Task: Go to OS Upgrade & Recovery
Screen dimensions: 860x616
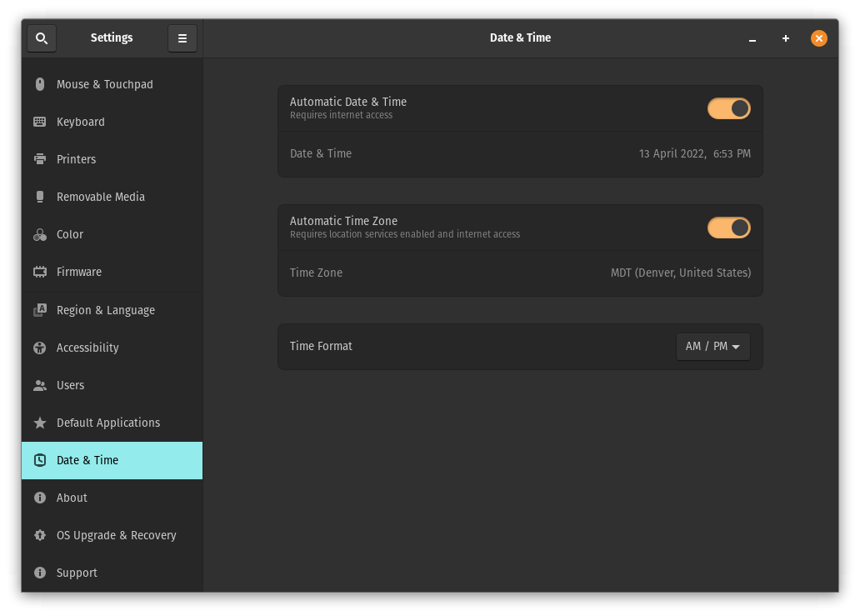Action: click(x=112, y=535)
